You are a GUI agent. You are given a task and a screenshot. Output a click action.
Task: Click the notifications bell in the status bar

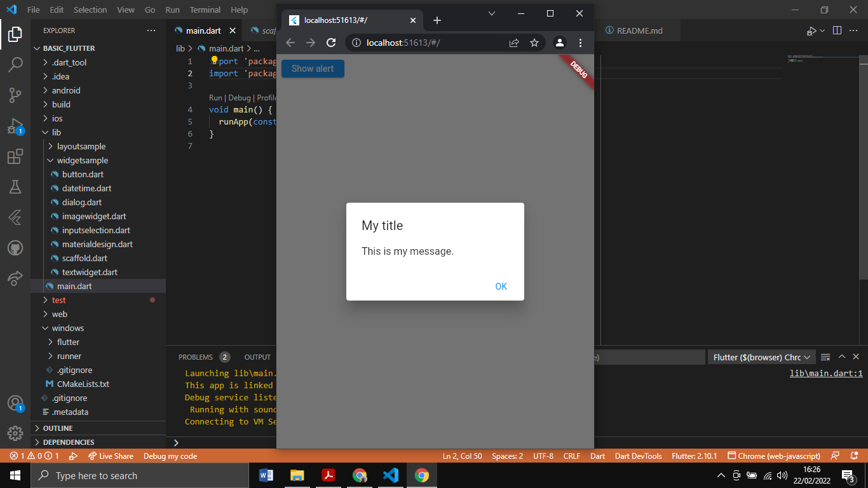click(x=855, y=456)
